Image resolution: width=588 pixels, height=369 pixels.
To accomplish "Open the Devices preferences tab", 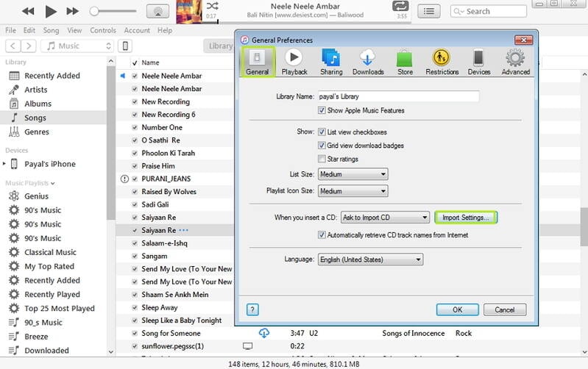I will pyautogui.click(x=479, y=62).
